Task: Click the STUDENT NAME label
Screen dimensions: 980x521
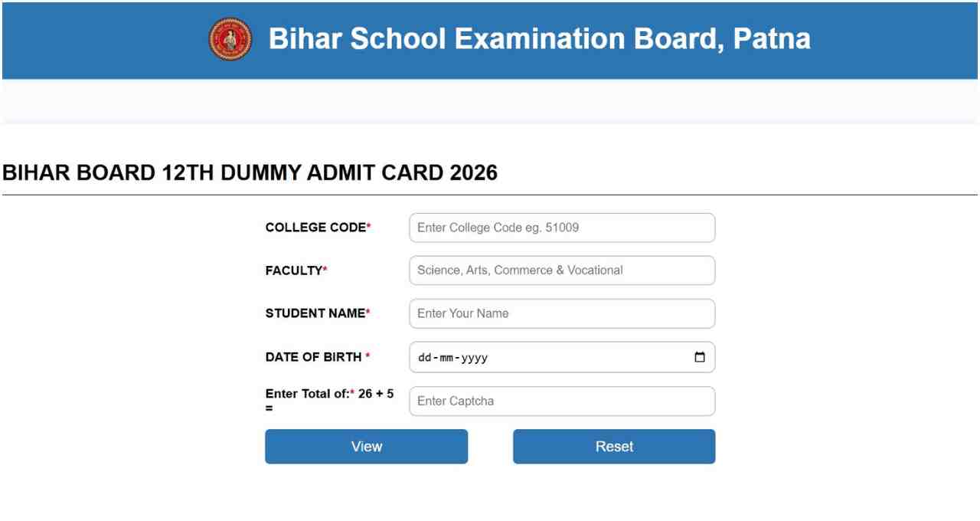Action: click(317, 313)
